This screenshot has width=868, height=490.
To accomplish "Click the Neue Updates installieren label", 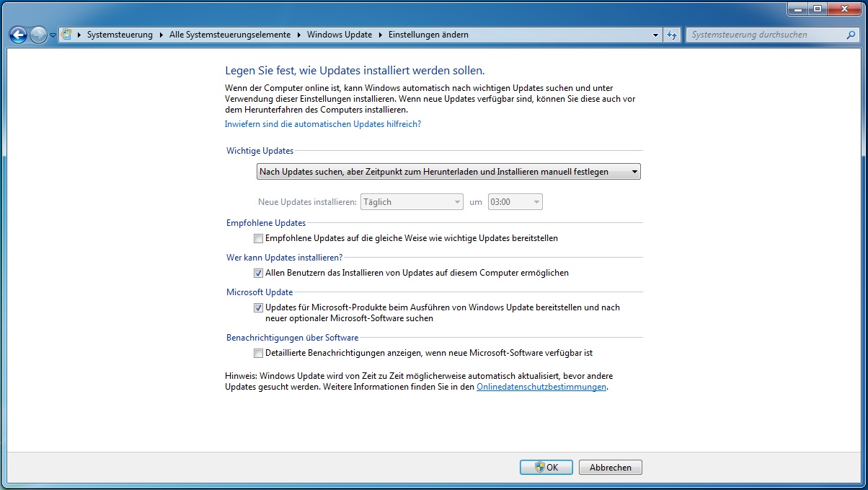I will (307, 202).
